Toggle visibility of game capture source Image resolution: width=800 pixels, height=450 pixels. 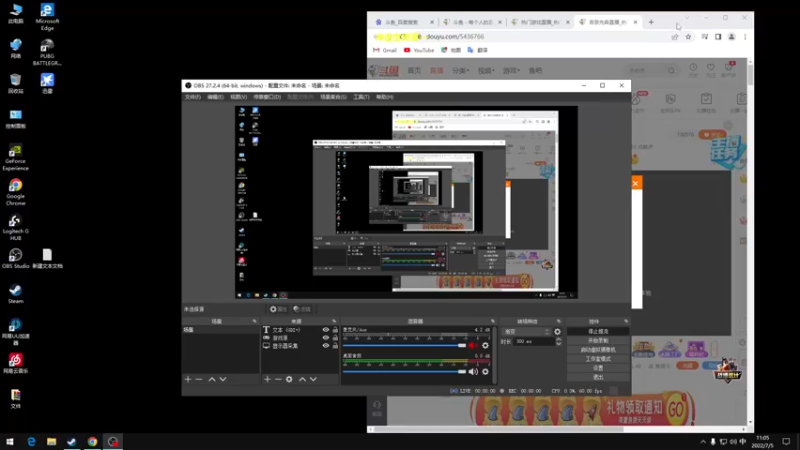click(326, 338)
